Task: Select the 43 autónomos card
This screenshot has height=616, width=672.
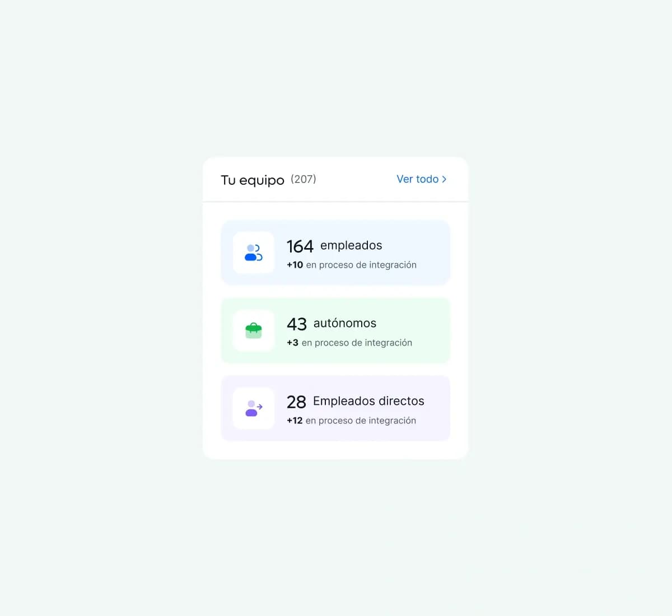Action: click(x=335, y=330)
